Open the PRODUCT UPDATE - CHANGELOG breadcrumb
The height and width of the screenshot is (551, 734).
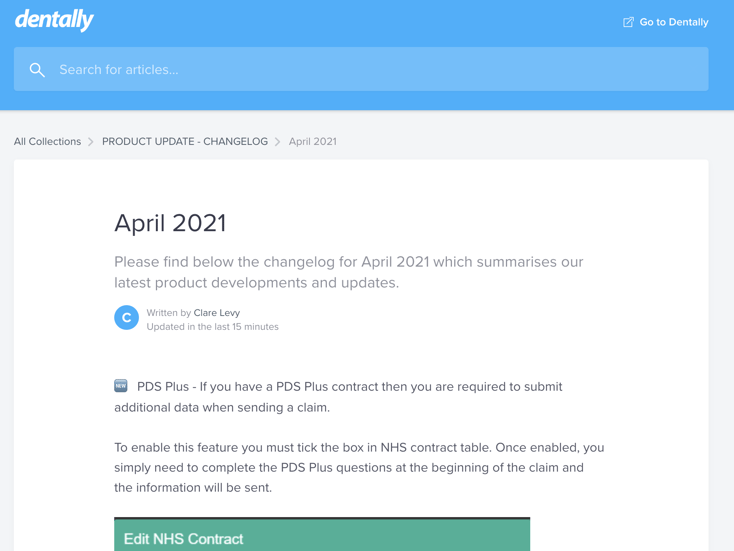[x=185, y=141]
